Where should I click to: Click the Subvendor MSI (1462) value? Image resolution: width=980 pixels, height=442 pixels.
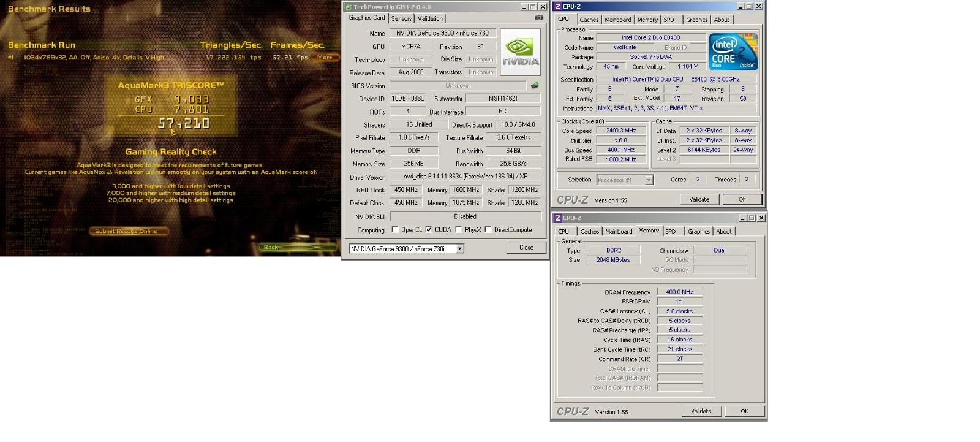[x=503, y=98]
